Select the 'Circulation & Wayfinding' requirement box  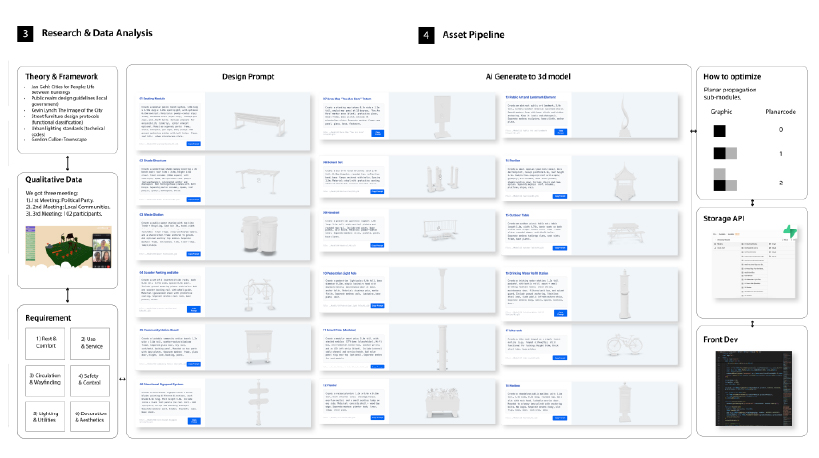[x=45, y=380]
